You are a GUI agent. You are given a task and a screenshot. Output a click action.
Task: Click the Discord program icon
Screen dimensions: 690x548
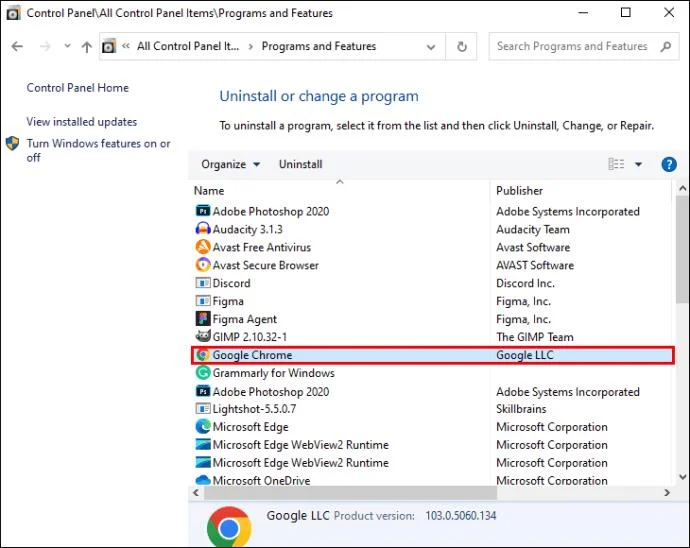coord(203,283)
